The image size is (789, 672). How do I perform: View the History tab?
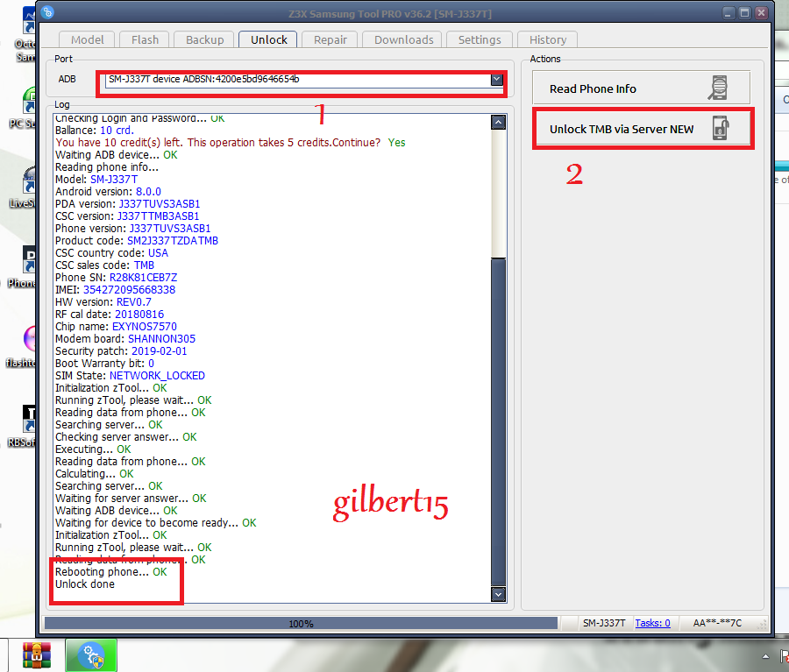click(x=547, y=39)
